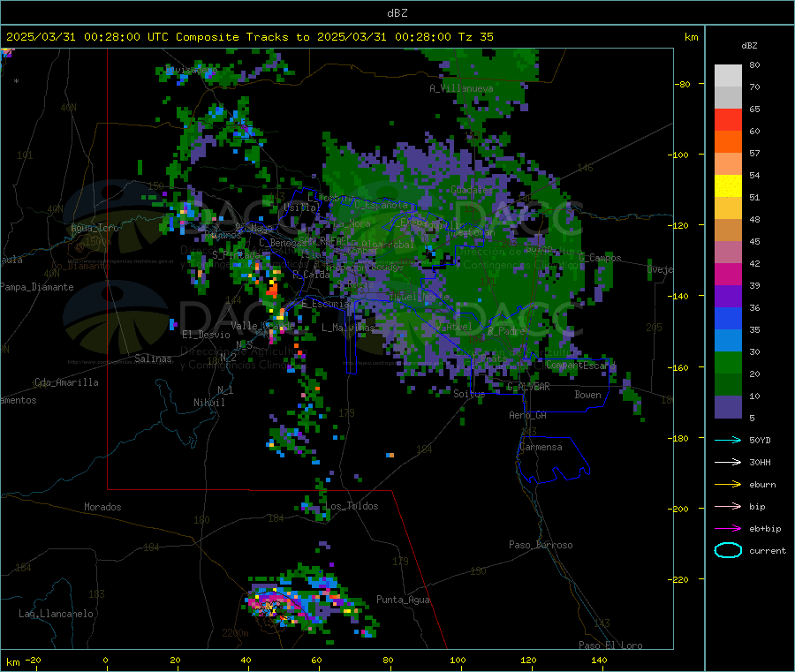
Task: Click the Pampa_Diamante map label
Action: tap(36, 287)
